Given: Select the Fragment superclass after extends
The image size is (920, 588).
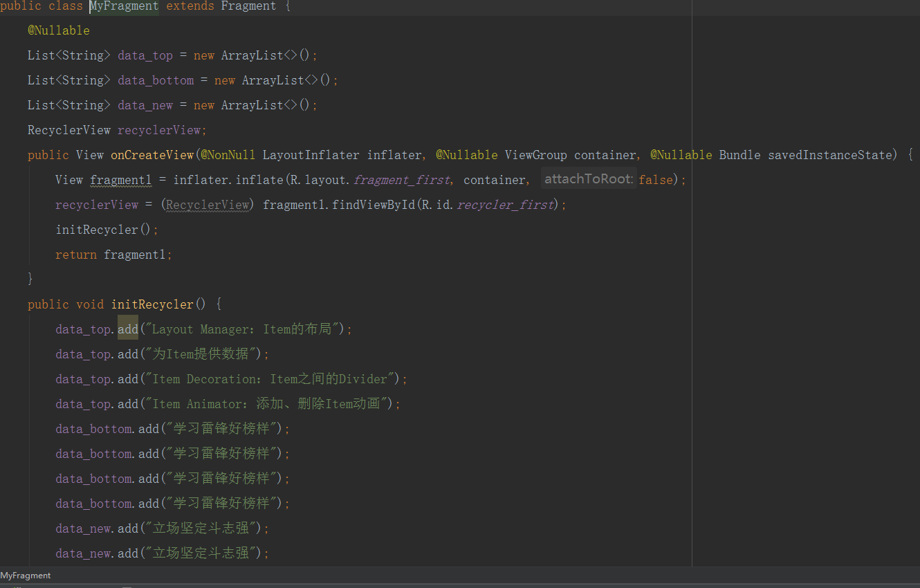Looking at the screenshot, I should pos(249,6).
